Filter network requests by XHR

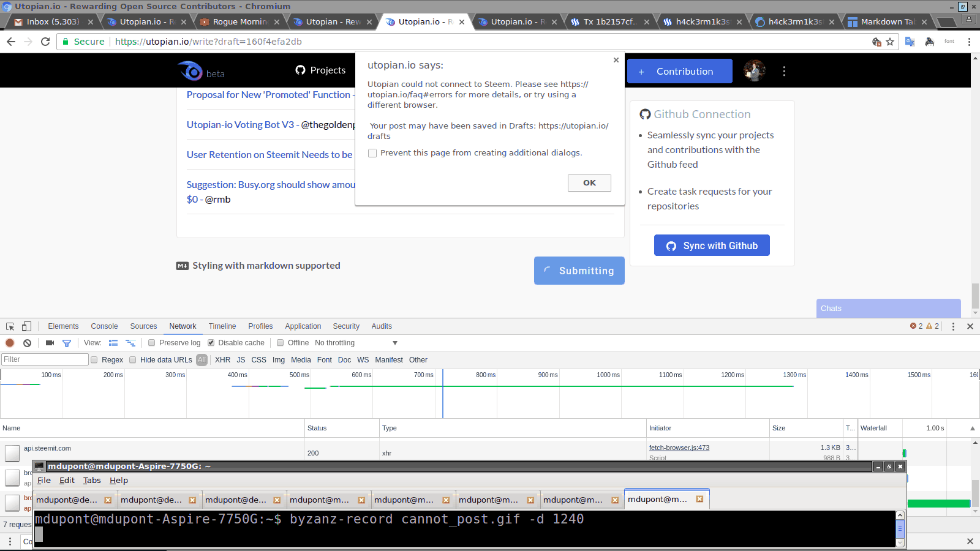point(223,360)
